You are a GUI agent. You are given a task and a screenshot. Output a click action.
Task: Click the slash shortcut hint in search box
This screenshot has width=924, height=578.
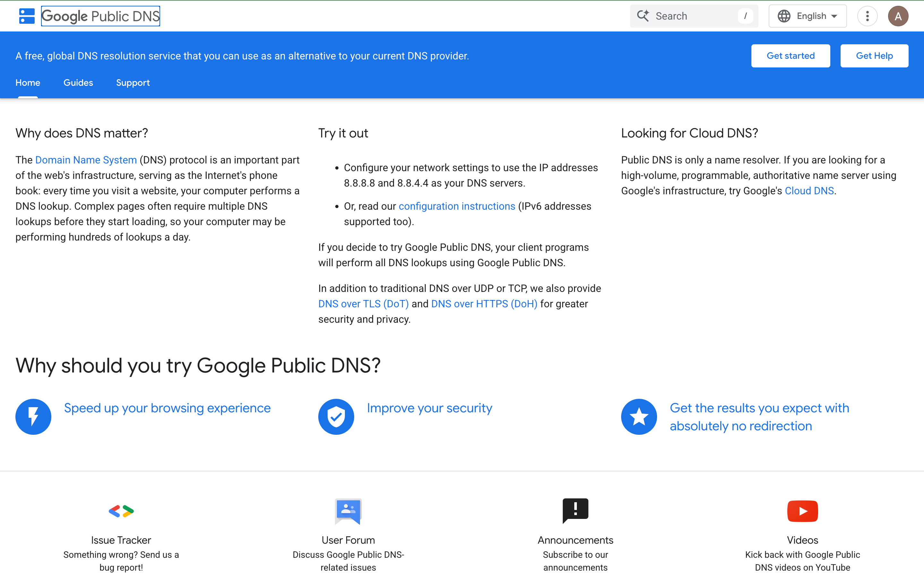[745, 16]
